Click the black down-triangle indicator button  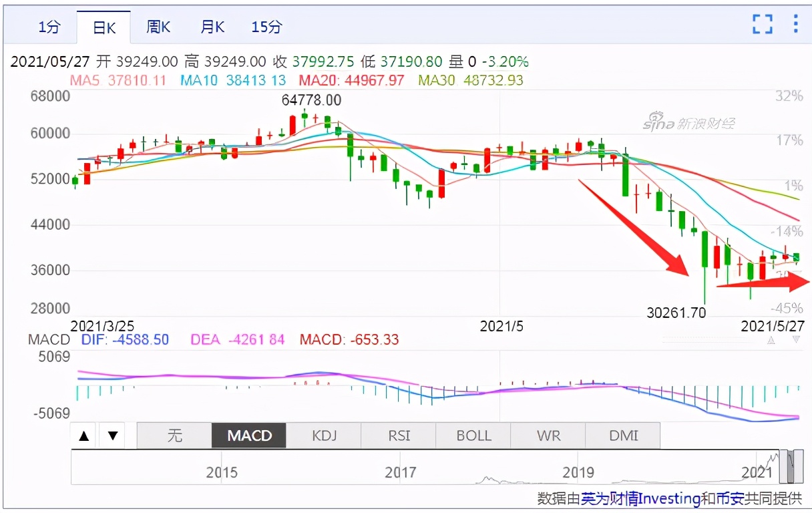coord(113,436)
